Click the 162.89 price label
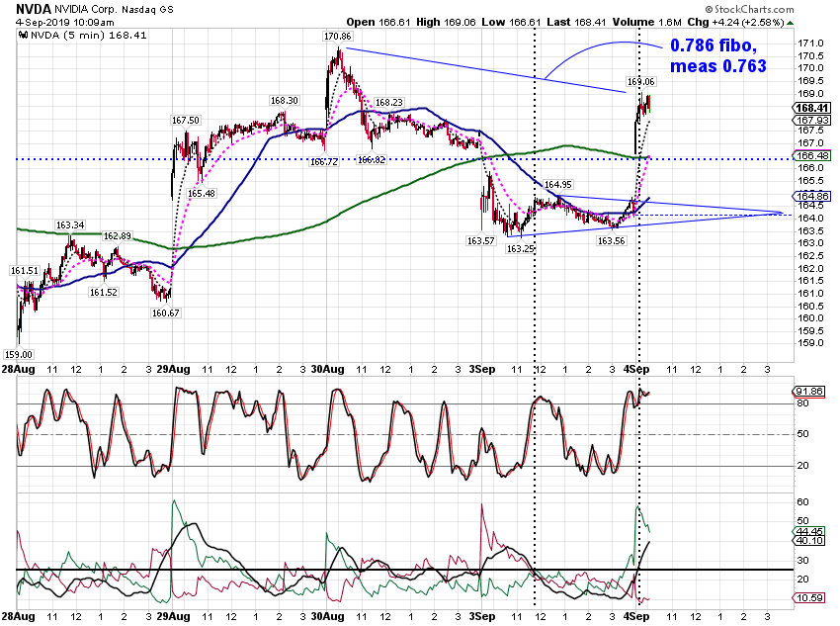 click(117, 236)
